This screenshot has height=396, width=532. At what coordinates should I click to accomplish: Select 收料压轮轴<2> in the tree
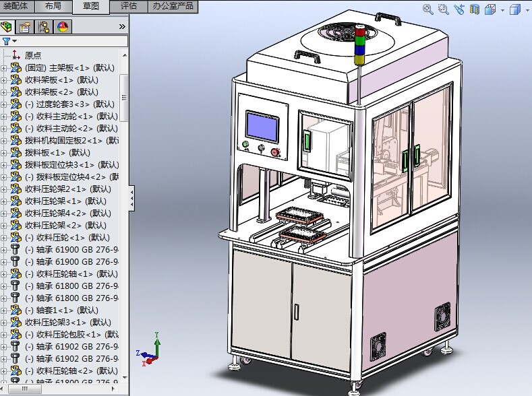pyautogui.click(x=71, y=371)
